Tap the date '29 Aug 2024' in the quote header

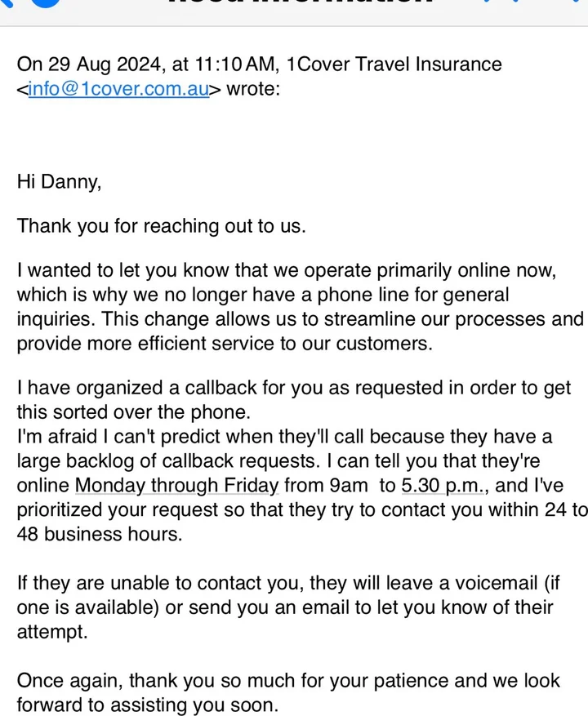click(104, 64)
